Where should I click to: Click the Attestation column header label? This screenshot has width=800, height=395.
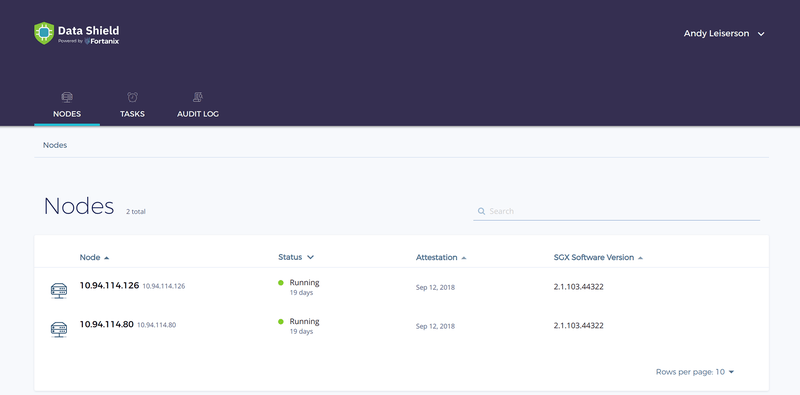tap(436, 257)
